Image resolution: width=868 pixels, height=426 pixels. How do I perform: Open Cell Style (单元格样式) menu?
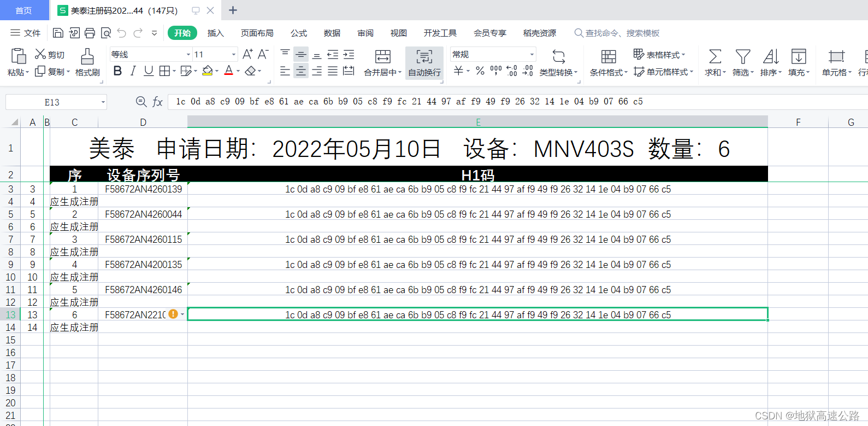[663, 72]
